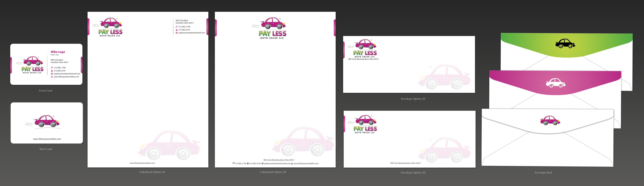The width and height of the screenshot is (644, 186).
Task: Click the website URL on the Back Card
Action: (47, 139)
